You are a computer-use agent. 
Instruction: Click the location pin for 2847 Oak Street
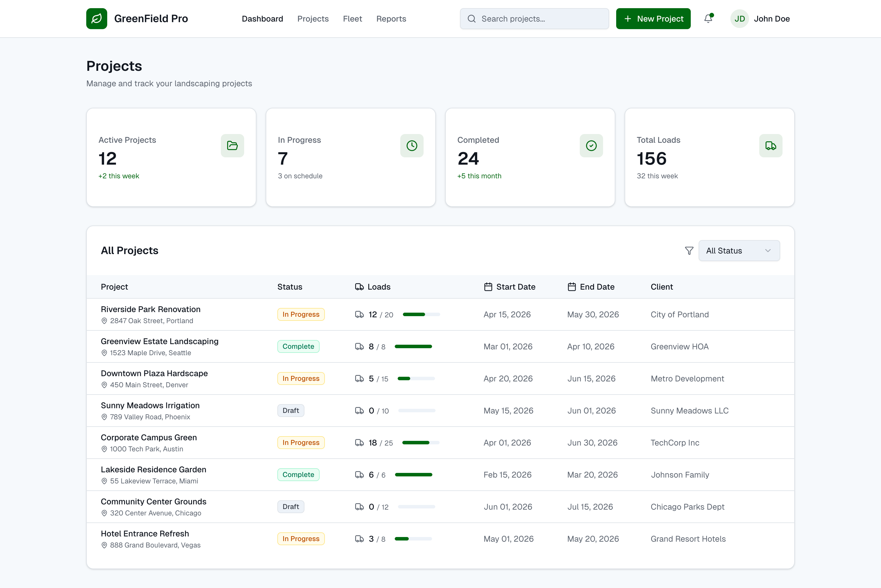point(104,321)
